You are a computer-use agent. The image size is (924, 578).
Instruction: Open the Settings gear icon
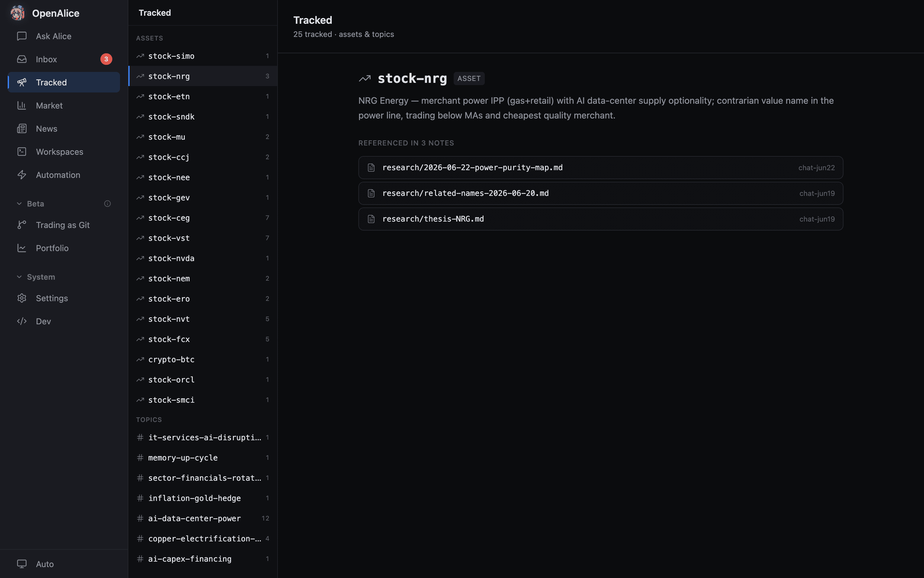tap(22, 298)
